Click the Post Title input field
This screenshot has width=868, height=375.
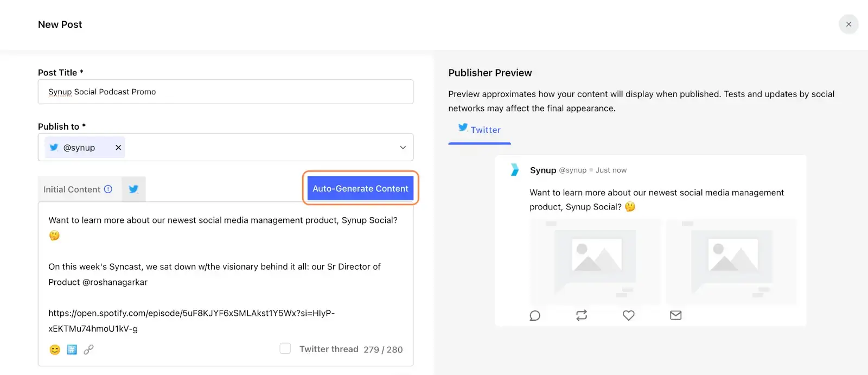pos(226,92)
